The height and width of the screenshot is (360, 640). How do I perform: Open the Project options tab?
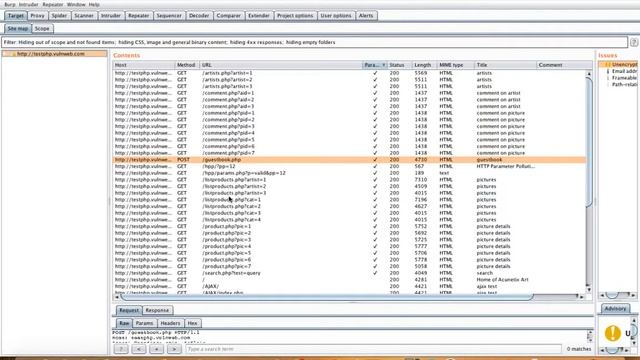click(x=295, y=16)
